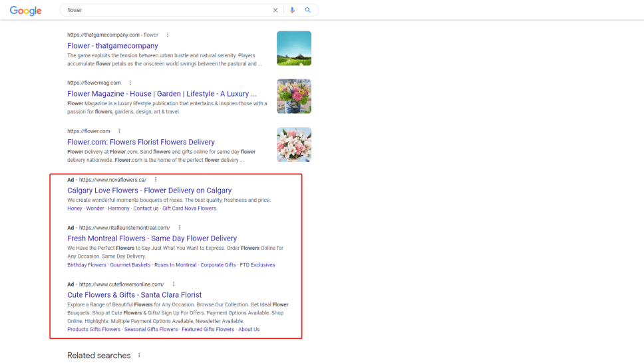Open three-dot menu beside thatgamecompany.com URL

[x=168, y=35]
